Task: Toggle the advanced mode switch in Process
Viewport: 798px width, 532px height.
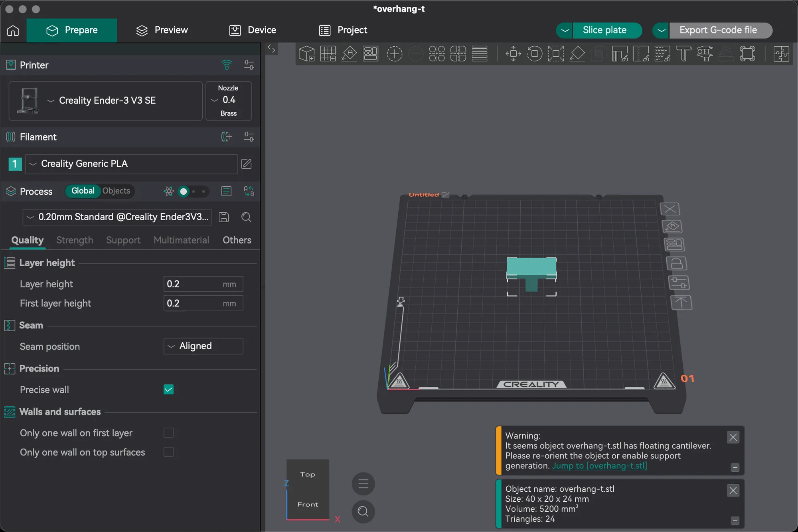Action: (193, 192)
